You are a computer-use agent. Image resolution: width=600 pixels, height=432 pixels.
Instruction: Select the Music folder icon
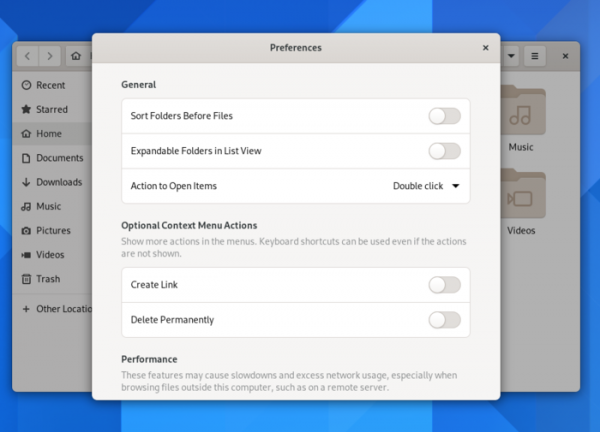pos(521,115)
